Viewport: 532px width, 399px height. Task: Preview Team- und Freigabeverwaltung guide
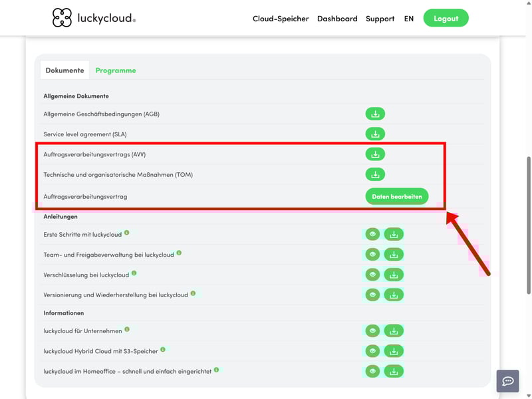(372, 255)
